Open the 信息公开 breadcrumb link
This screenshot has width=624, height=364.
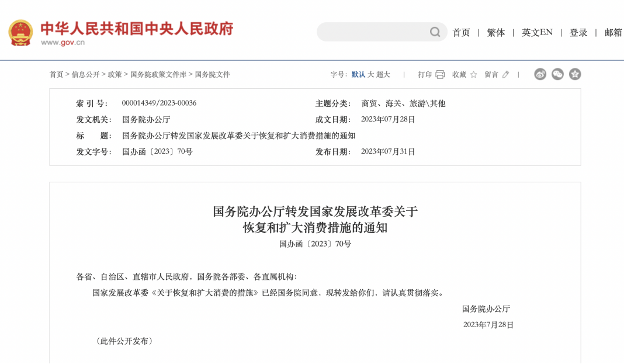(85, 74)
